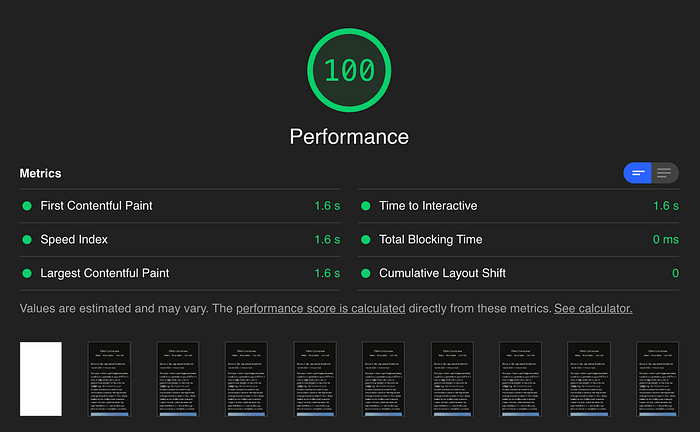Click the Performance category title
Image resolution: width=700 pixels, height=432 pixels.
click(349, 137)
